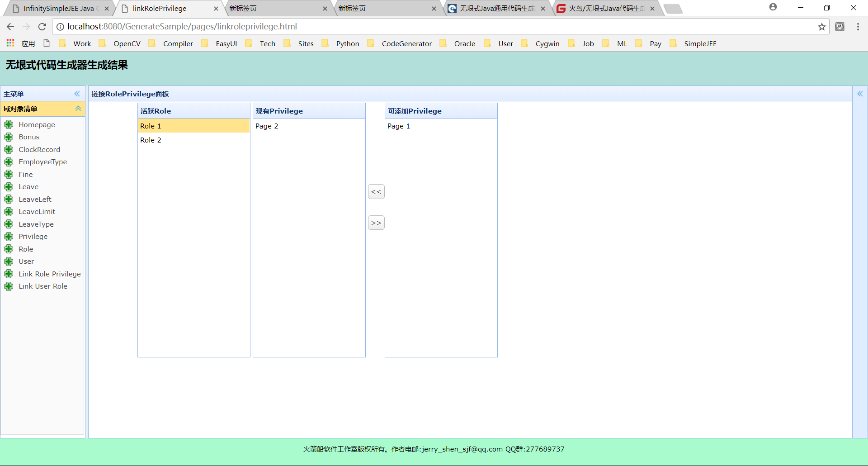Screen dimensions: 868x466
Task: Click the plus icon beside LeaveLimit
Action: pyautogui.click(x=9, y=212)
